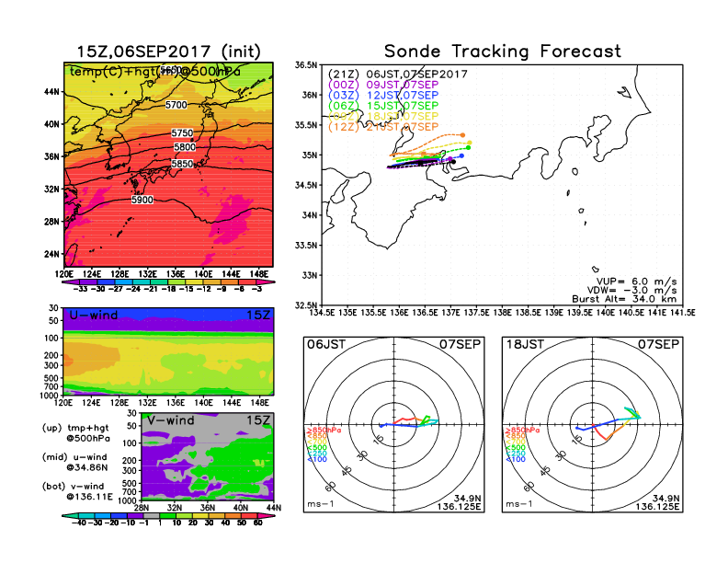Image resolution: width=728 pixels, height=563 pixels.
Task: Click the "28N" label under V-wind panel
Action: [x=142, y=508]
